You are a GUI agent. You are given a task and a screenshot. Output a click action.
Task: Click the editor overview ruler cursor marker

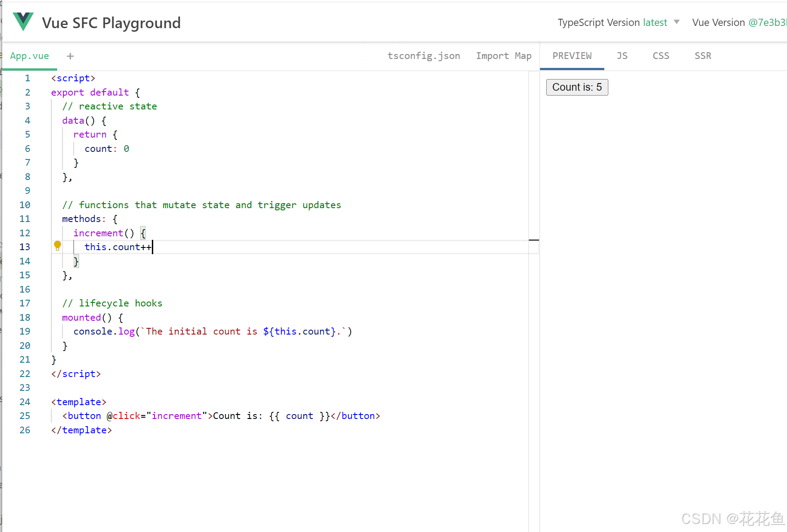pyautogui.click(x=534, y=240)
